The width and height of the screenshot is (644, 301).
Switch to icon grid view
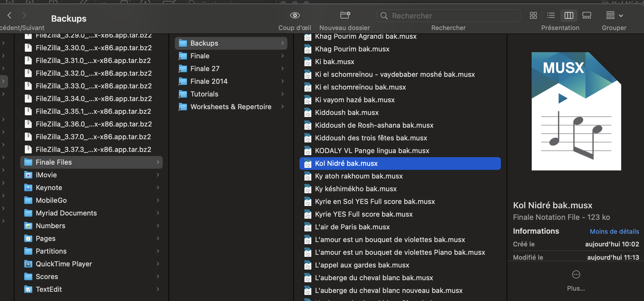tap(533, 16)
